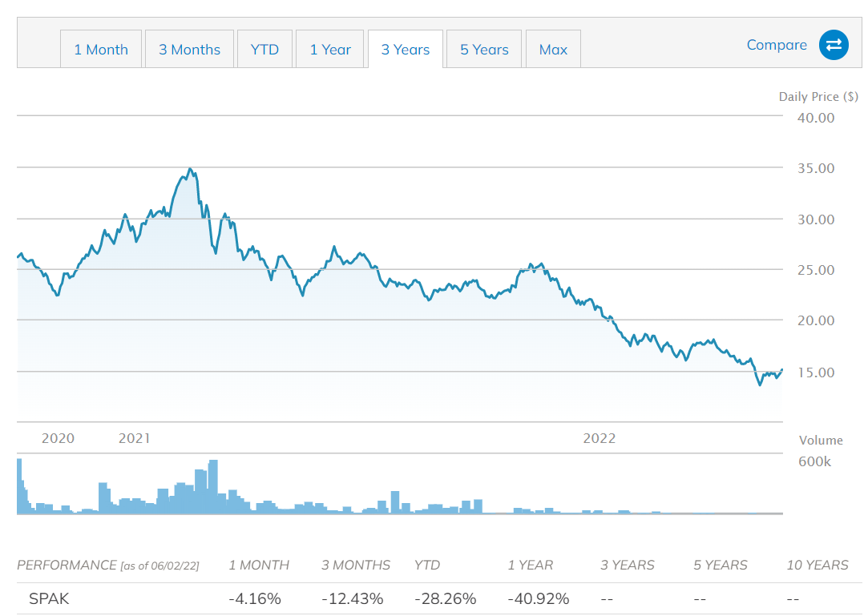
Task: Select the 3 Months range tab
Action: coord(189,50)
